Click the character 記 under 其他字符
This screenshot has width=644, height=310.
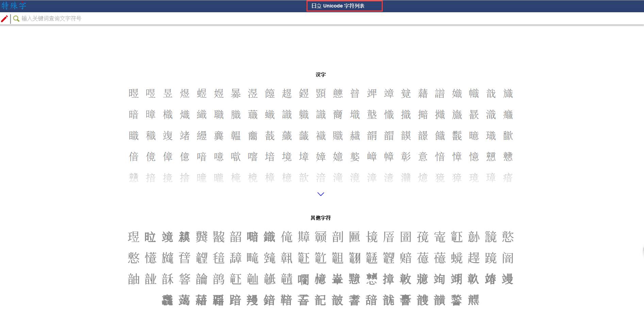coord(320,300)
